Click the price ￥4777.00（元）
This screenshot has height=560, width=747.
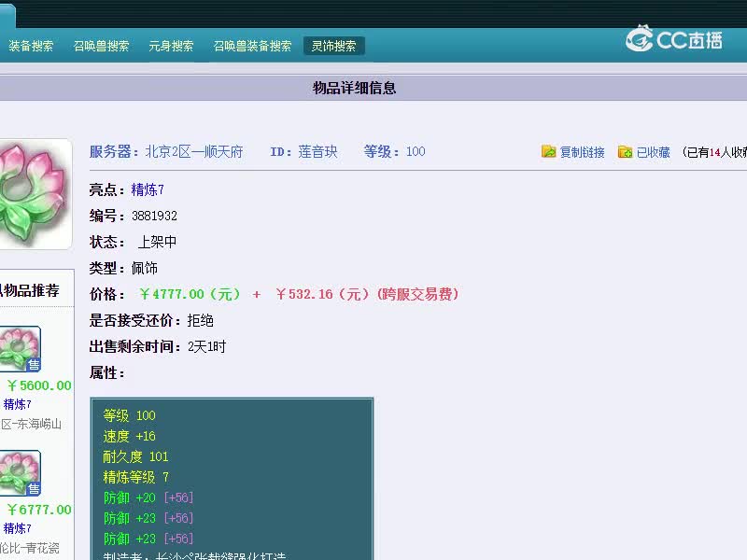190,294
